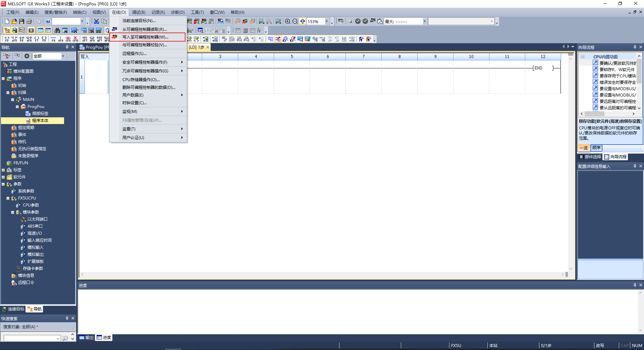Click the stop square icon near 最大 field

click(350, 21)
